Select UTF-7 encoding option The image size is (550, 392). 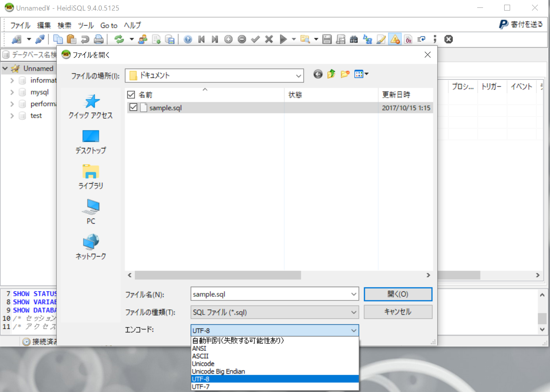[275, 387]
